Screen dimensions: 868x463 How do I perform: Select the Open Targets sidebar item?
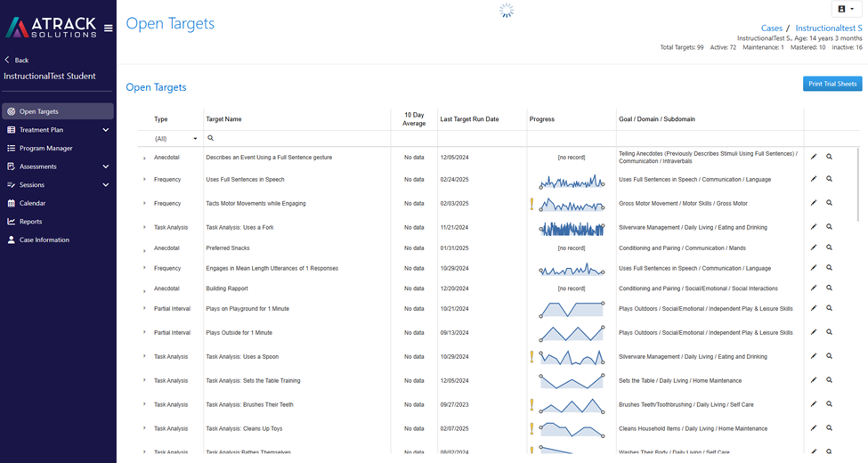point(58,111)
